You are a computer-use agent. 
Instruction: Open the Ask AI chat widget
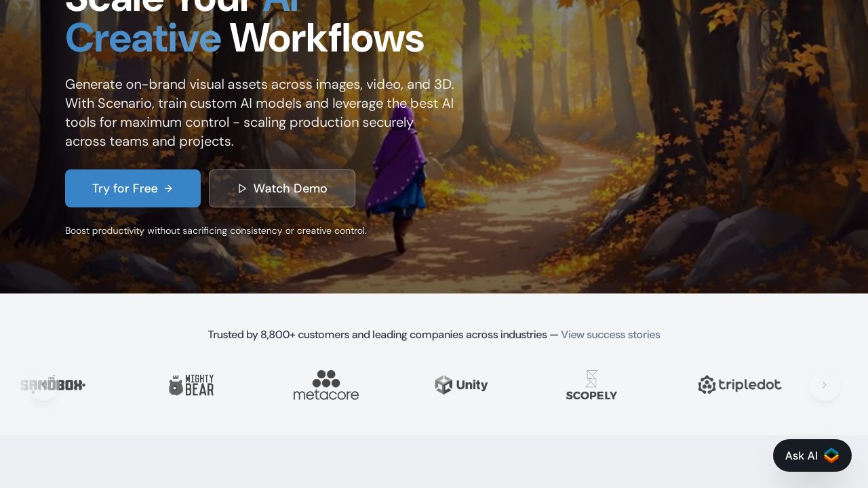pyautogui.click(x=812, y=455)
